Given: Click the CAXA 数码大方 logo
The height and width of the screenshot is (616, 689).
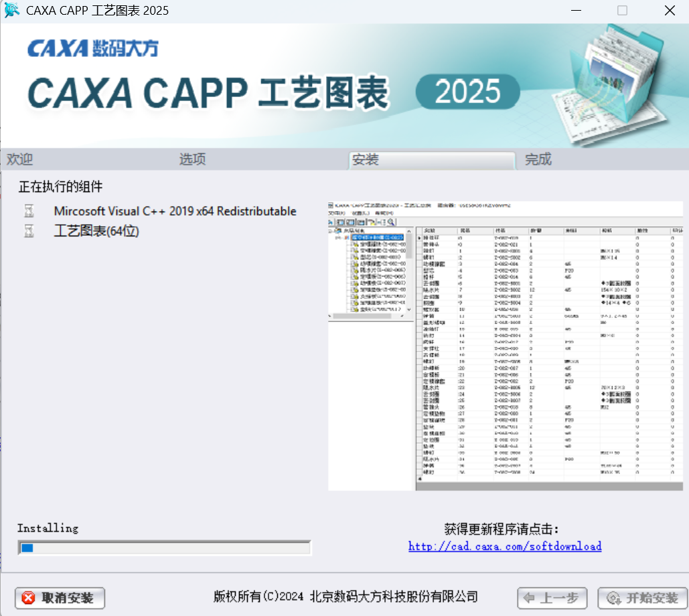Looking at the screenshot, I should (x=92, y=48).
